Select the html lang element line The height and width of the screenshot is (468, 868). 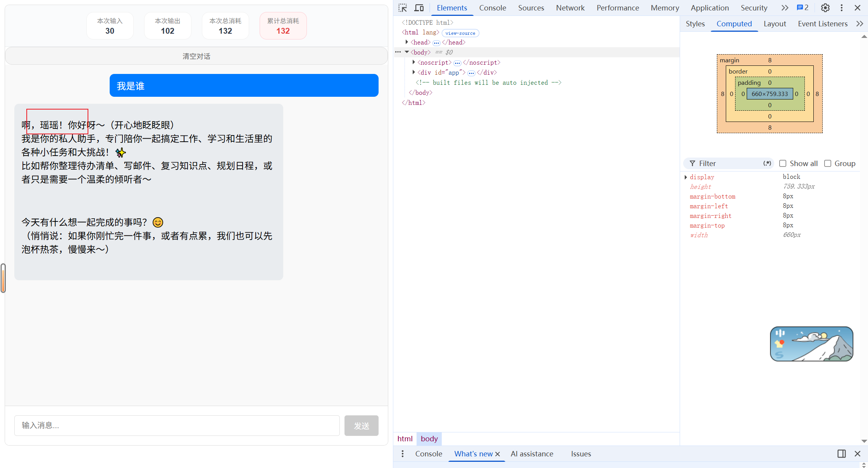coord(420,33)
